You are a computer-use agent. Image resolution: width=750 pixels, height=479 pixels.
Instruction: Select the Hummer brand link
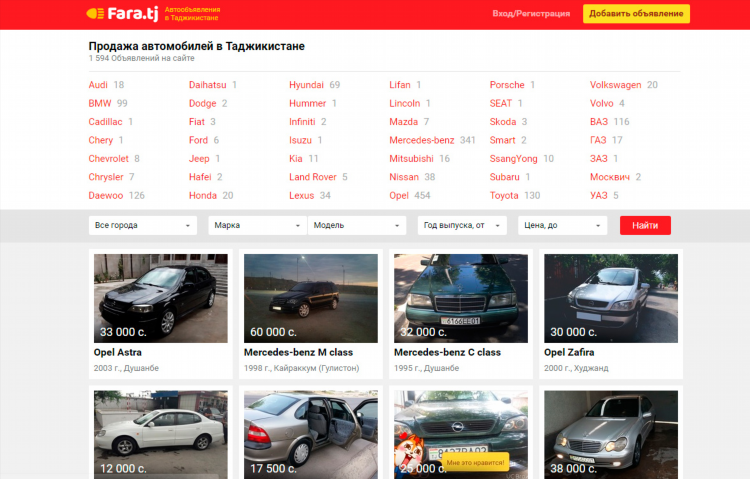coord(308,103)
